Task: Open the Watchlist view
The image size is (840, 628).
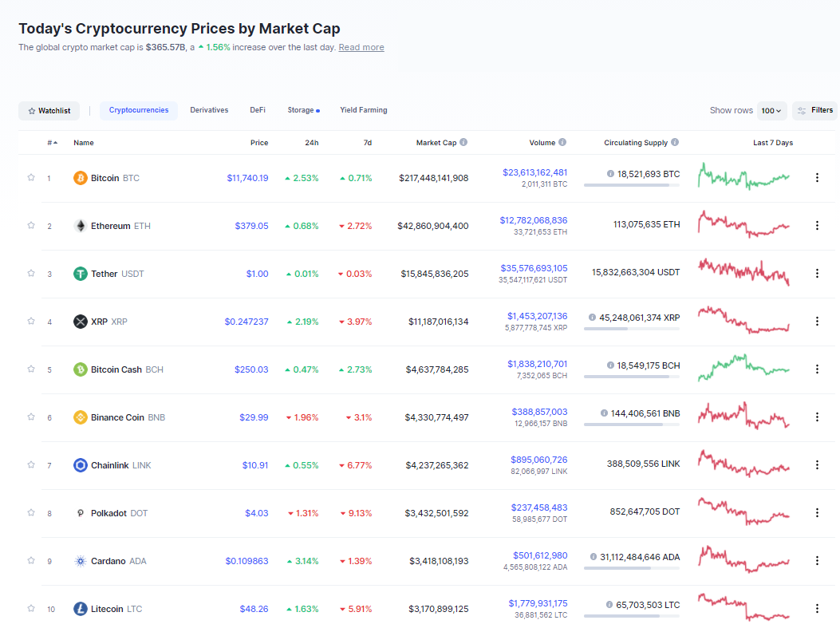Action: [x=49, y=110]
